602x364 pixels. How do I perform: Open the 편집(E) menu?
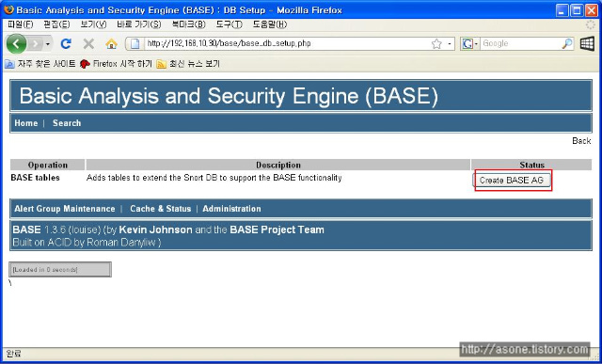[56, 24]
